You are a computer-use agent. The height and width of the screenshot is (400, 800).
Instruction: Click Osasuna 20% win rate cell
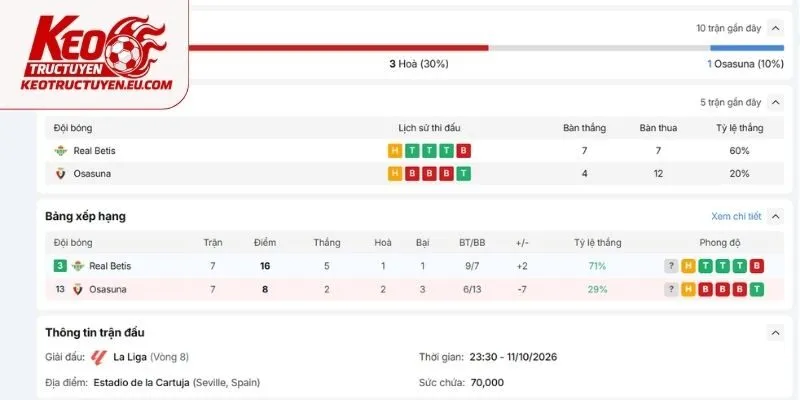pyautogui.click(x=739, y=173)
